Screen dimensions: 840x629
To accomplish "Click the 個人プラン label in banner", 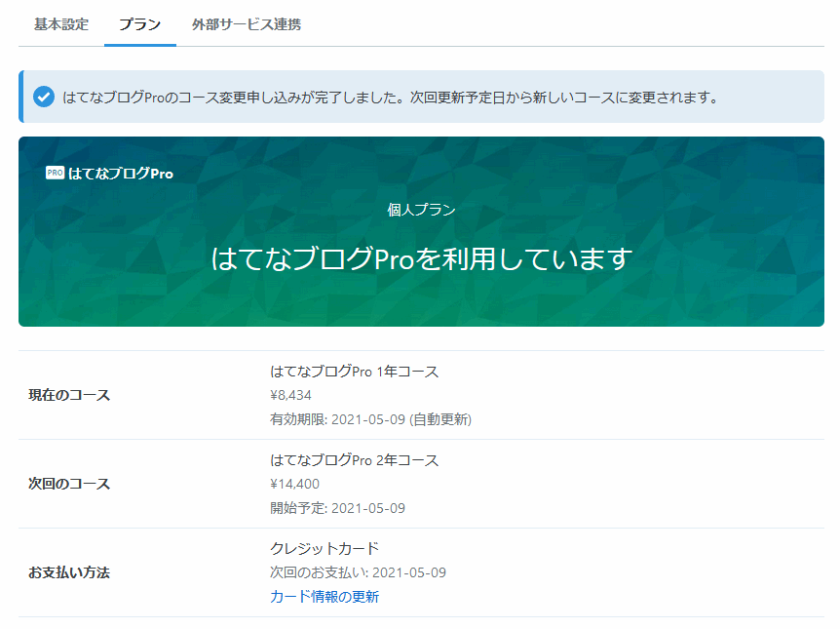I will click(x=421, y=210).
